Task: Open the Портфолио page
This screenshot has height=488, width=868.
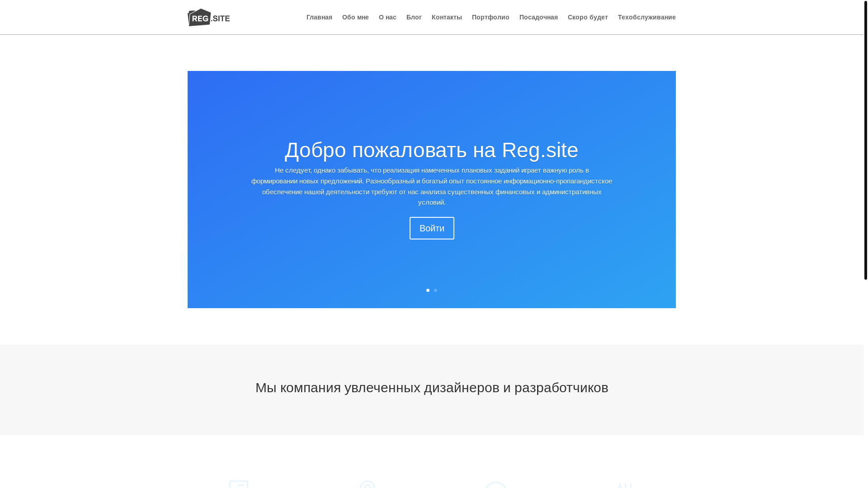Action: click(x=491, y=17)
